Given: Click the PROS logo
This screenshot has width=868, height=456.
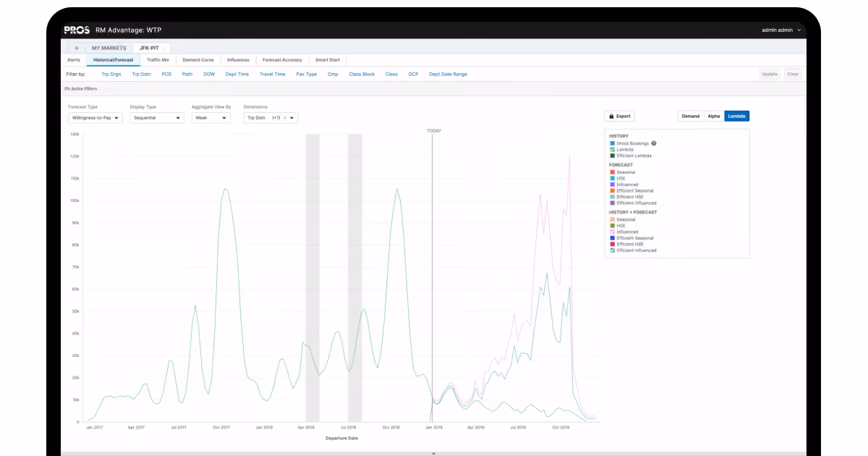Looking at the screenshot, I should (76, 30).
